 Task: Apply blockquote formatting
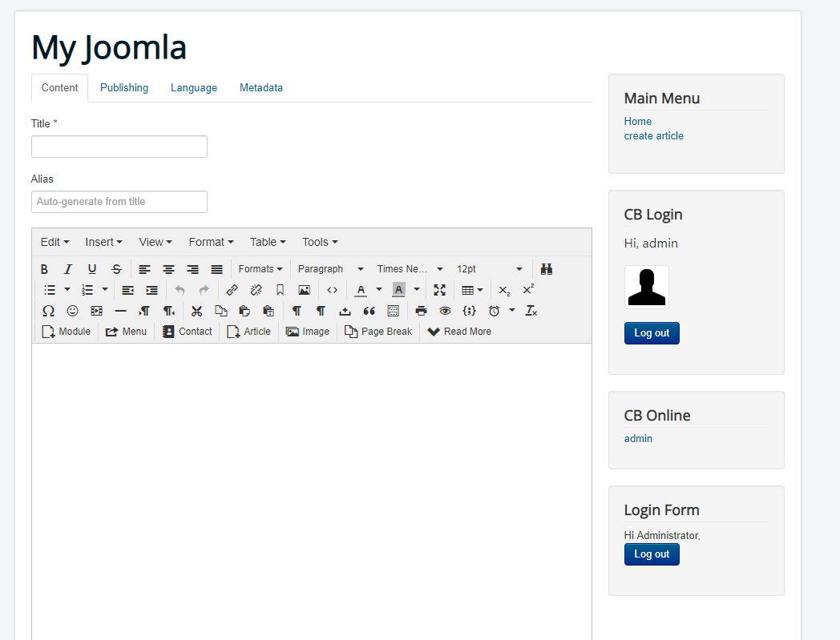coord(370,311)
